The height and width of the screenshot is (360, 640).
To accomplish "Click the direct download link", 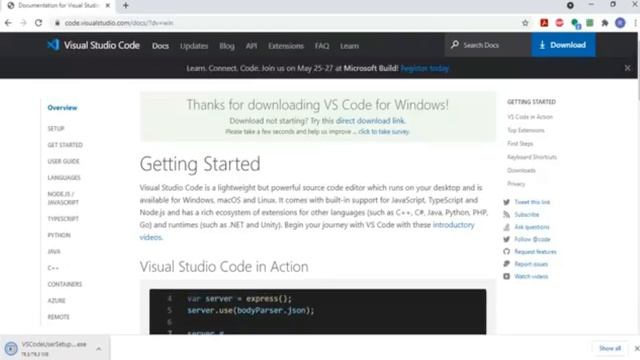I will [370, 121].
